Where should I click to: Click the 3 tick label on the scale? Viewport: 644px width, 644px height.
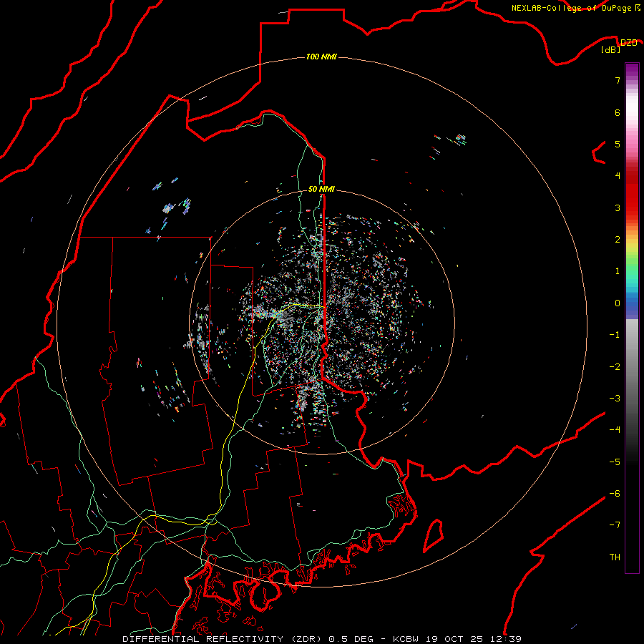tap(618, 208)
